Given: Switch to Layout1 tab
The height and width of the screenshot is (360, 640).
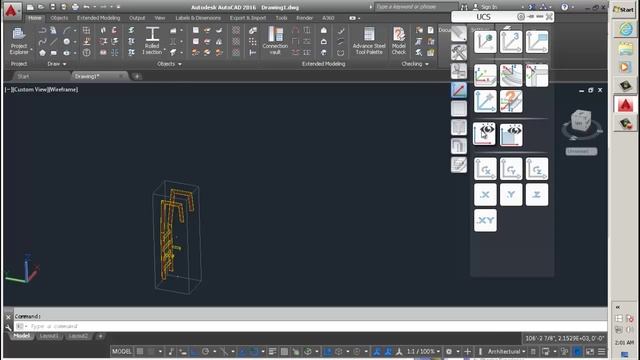Looking at the screenshot, I should pyautogui.click(x=49, y=336).
